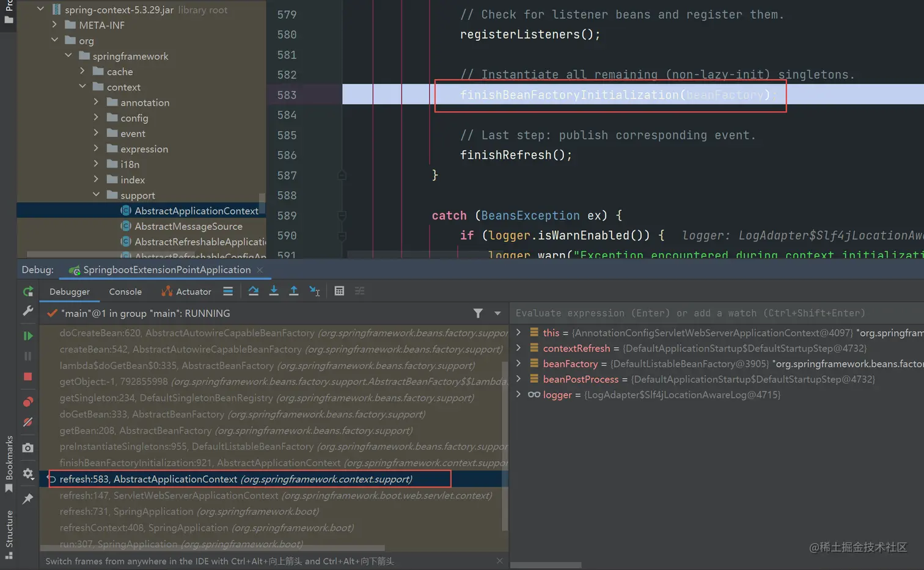Image resolution: width=924 pixels, height=570 pixels.
Task: Open the Actuator tab
Action: tap(186, 292)
